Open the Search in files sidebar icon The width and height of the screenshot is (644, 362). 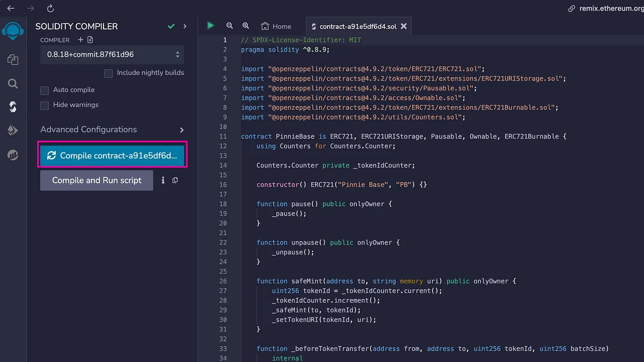pyautogui.click(x=13, y=83)
